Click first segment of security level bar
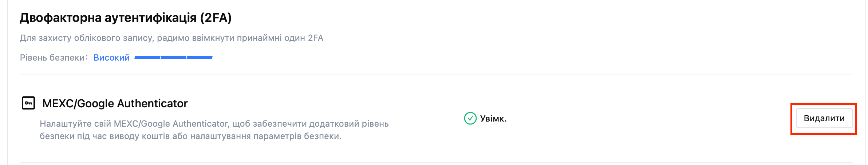Screen dimensions: 868x165 coord(147,57)
